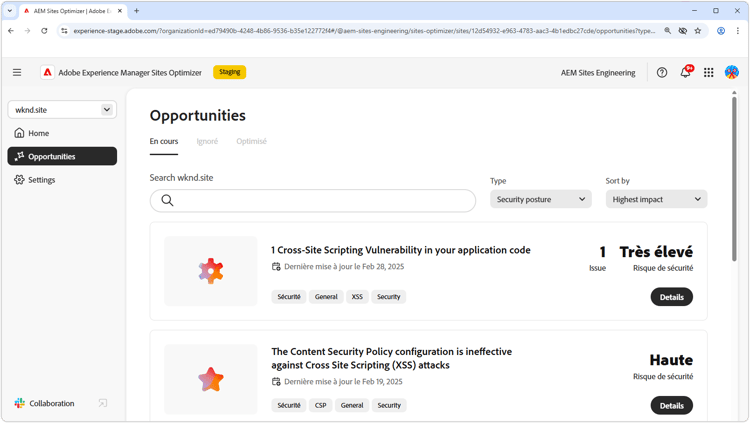Close the AEM Sites Optimizer tab
The height and width of the screenshot is (423, 750).
[120, 11]
